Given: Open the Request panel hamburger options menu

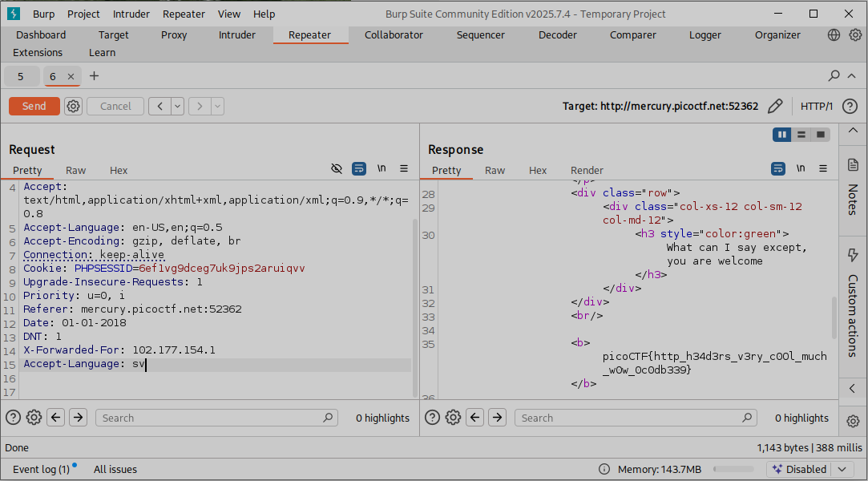Looking at the screenshot, I should [404, 168].
